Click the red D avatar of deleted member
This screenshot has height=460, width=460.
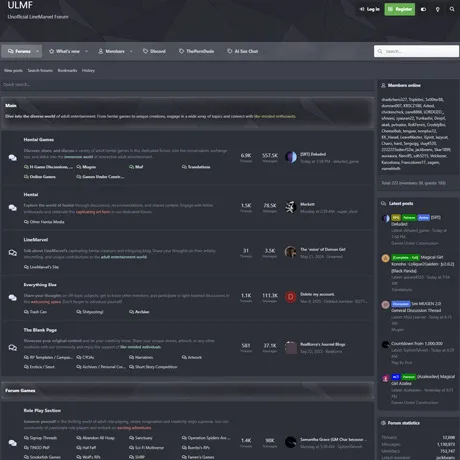click(290, 297)
